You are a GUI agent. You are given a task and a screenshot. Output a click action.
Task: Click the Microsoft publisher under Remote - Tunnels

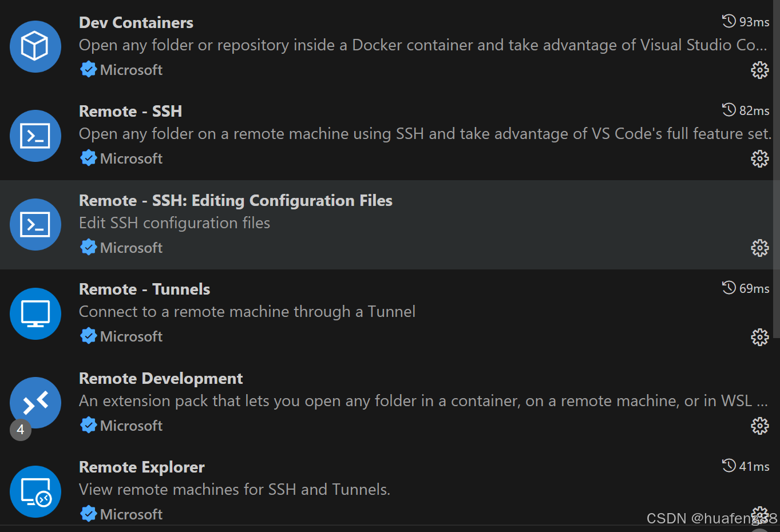click(131, 336)
